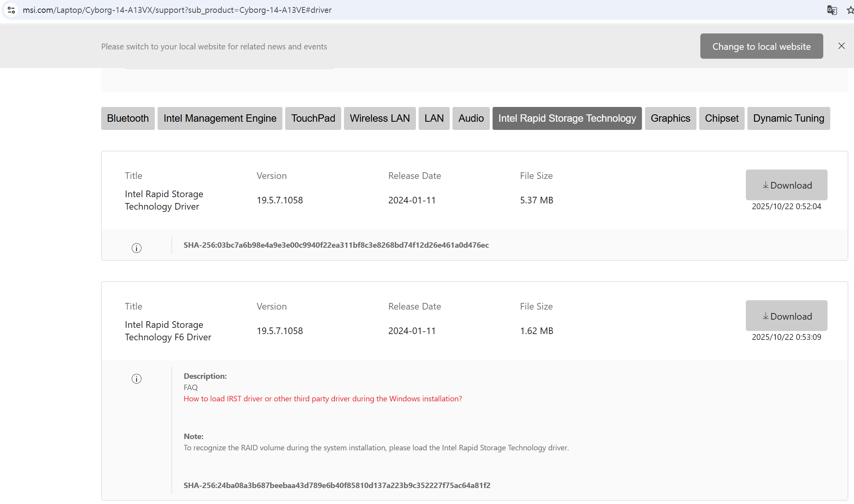Bookmark this page with star icon
Screen dimensions: 854x504
pos(850,10)
